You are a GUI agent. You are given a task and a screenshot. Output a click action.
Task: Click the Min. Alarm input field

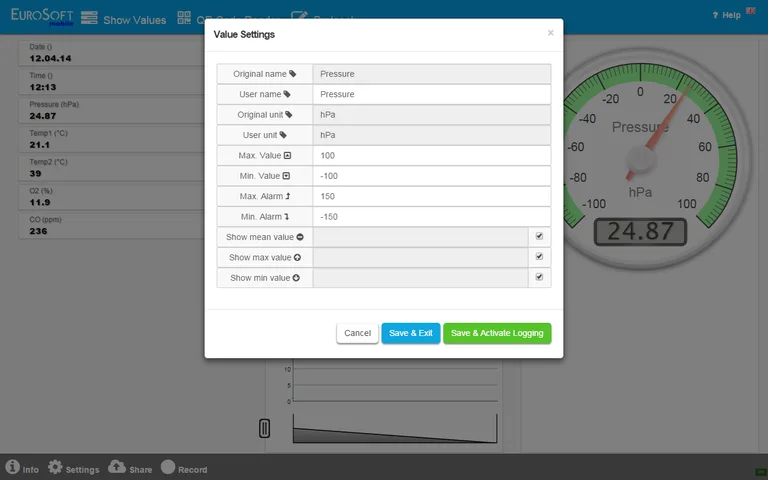pos(432,216)
